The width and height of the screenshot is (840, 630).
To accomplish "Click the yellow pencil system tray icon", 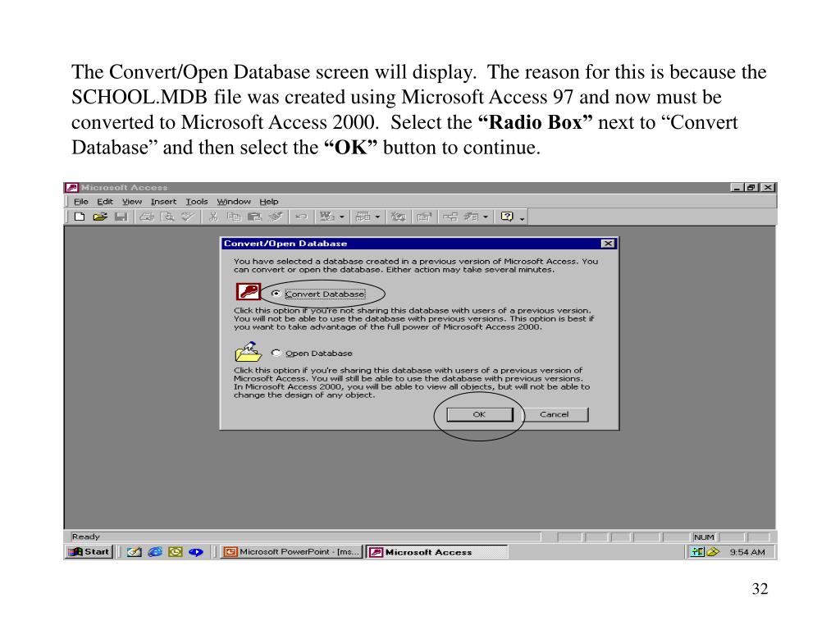I will click(x=713, y=552).
